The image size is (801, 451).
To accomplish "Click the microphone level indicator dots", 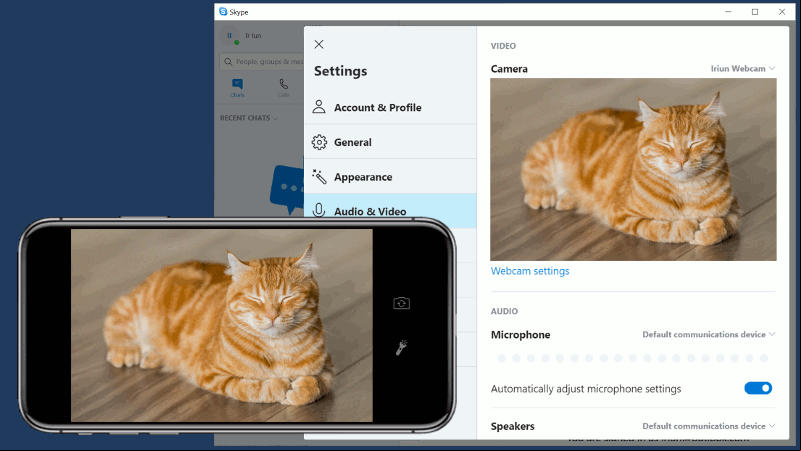I will [x=633, y=359].
